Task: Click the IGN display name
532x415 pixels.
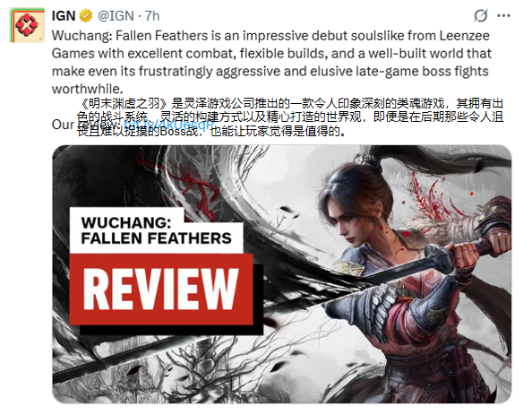Action: click(64, 16)
